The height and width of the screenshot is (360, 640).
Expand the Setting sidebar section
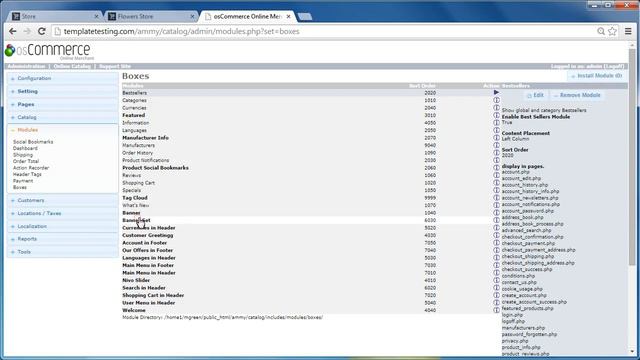pos(62,91)
